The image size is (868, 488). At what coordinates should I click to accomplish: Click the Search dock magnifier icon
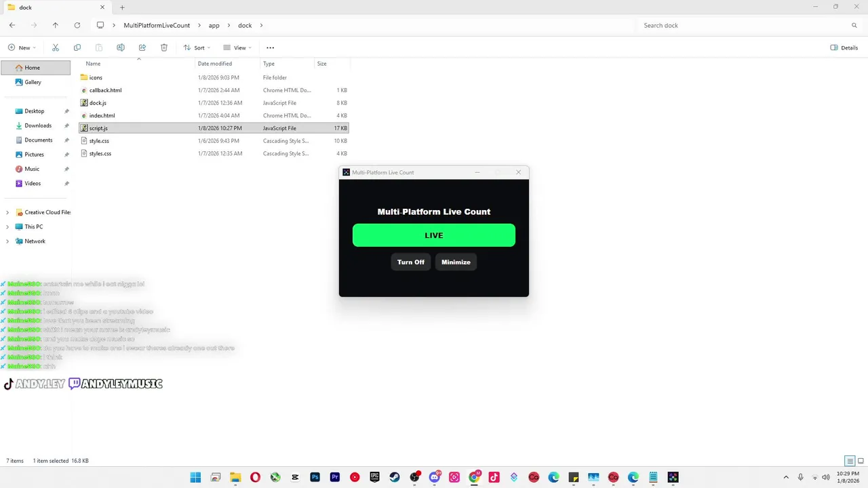[854, 25]
